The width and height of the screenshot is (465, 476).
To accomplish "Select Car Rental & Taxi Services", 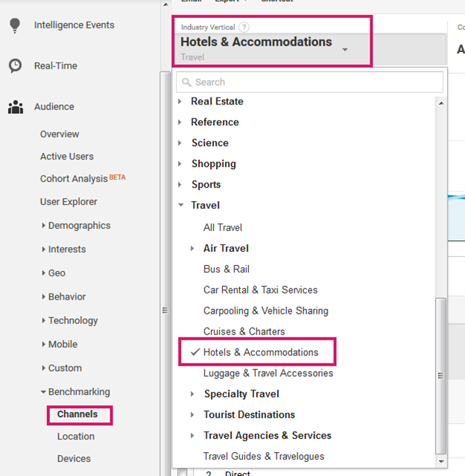I will click(x=260, y=290).
